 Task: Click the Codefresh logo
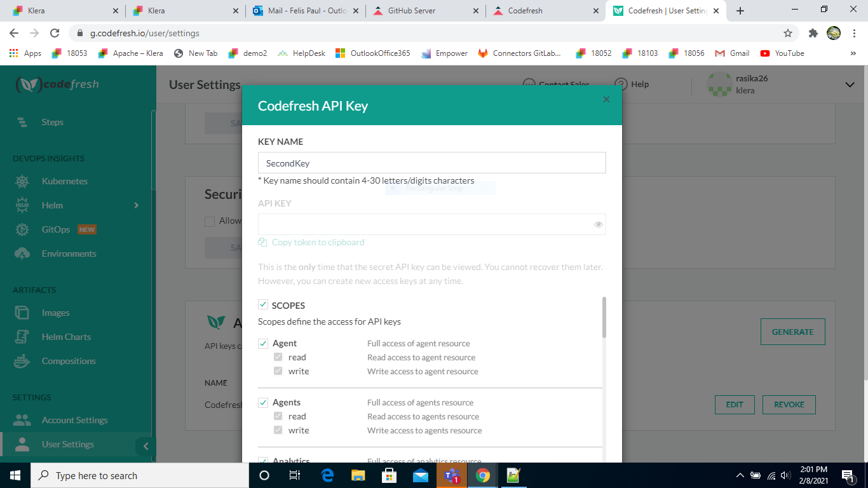(57, 85)
